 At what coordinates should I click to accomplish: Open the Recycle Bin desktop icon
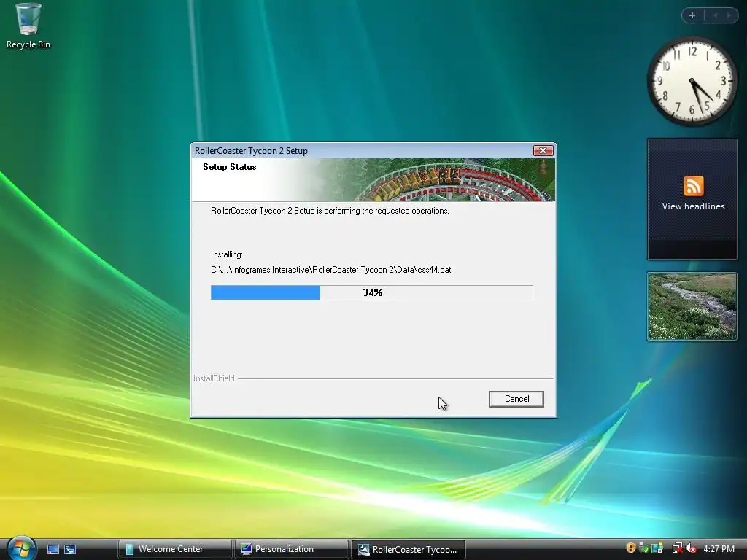[x=28, y=26]
